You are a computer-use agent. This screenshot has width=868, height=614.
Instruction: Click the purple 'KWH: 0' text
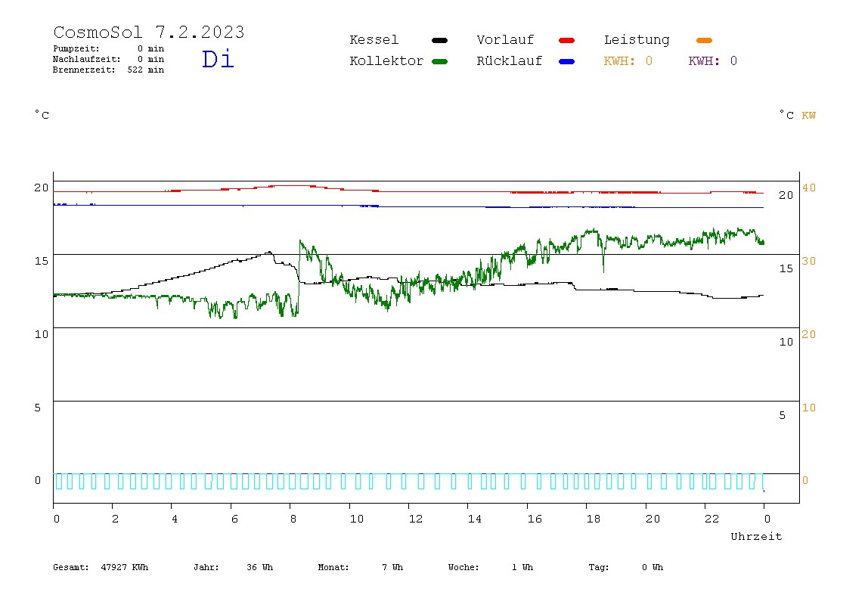[x=713, y=61]
